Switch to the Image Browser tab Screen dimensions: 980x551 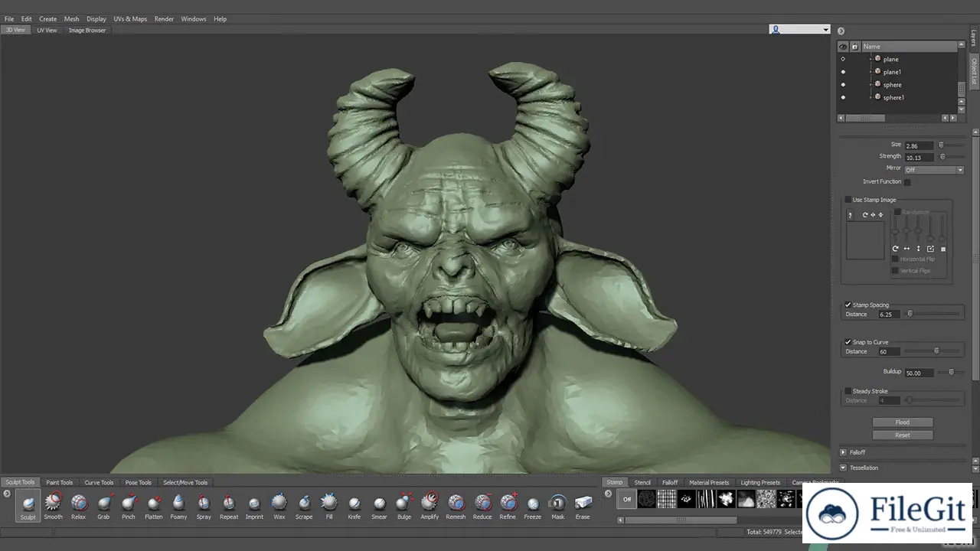point(87,30)
